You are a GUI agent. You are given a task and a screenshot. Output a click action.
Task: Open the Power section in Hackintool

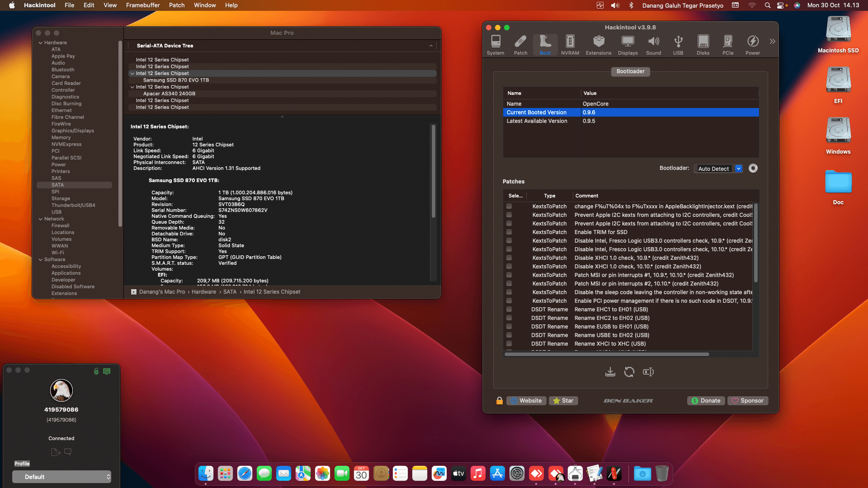[753, 45]
